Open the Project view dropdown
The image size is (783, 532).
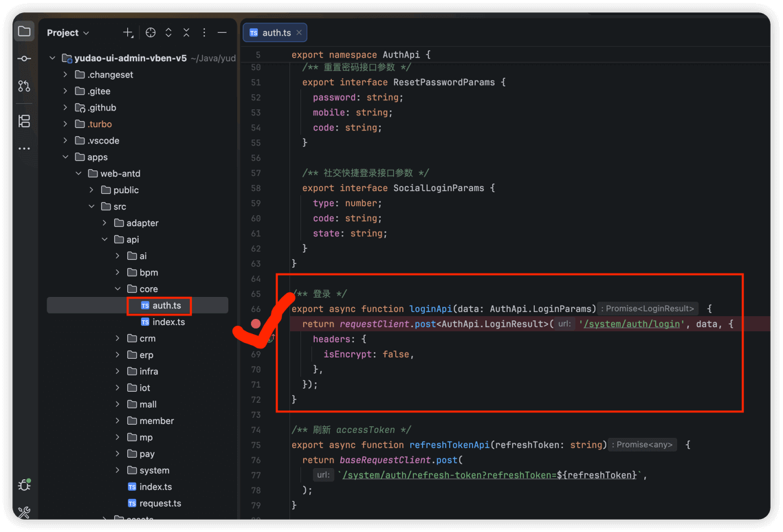(x=68, y=32)
